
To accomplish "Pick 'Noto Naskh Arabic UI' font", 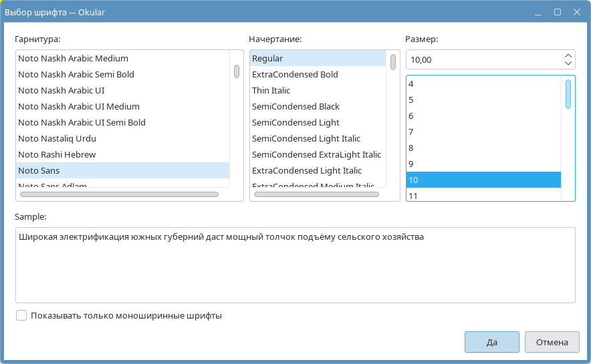I will tap(61, 91).
